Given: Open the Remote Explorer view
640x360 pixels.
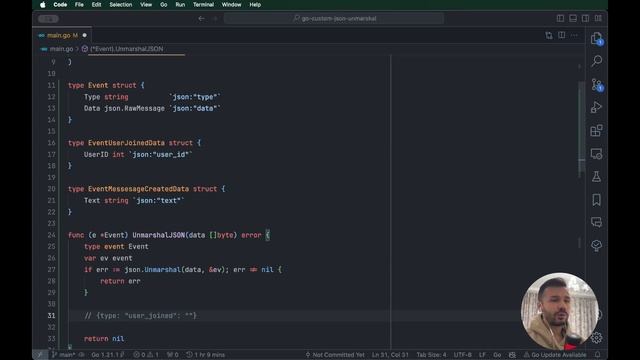Looking at the screenshot, I should click(596, 154).
